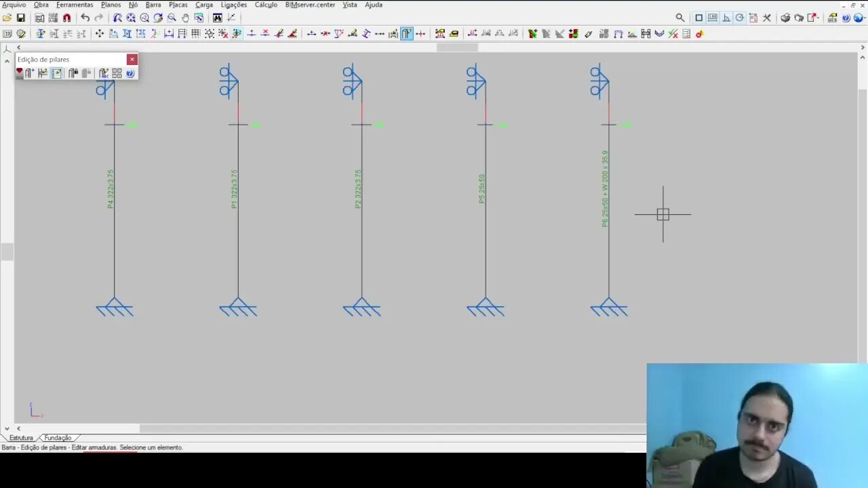
Task: Click the pillar P5 25x50 label
Action: (x=482, y=189)
